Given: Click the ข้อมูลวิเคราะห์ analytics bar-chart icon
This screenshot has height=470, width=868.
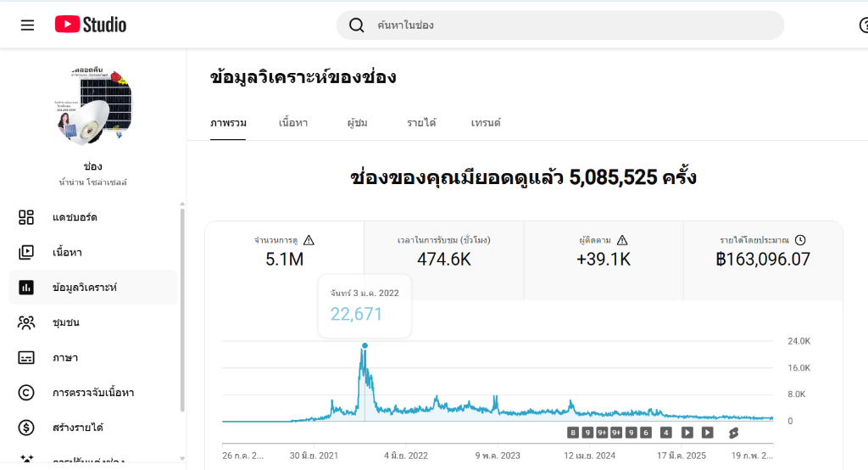Looking at the screenshot, I should (x=26, y=287).
